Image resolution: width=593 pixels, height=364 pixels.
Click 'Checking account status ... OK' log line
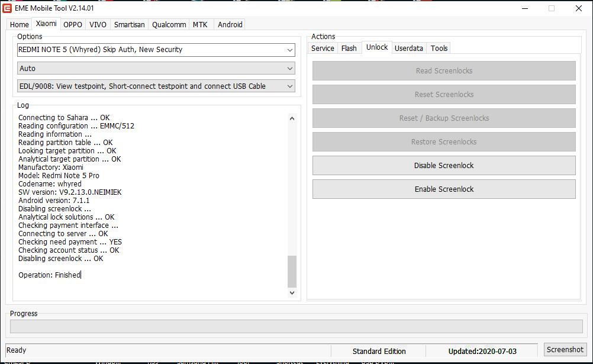(69, 250)
